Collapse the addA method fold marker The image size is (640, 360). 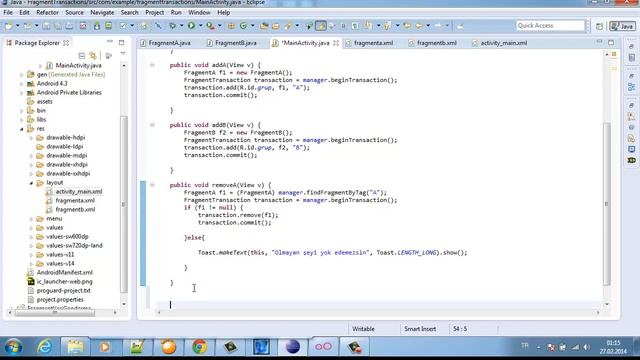[152, 65]
